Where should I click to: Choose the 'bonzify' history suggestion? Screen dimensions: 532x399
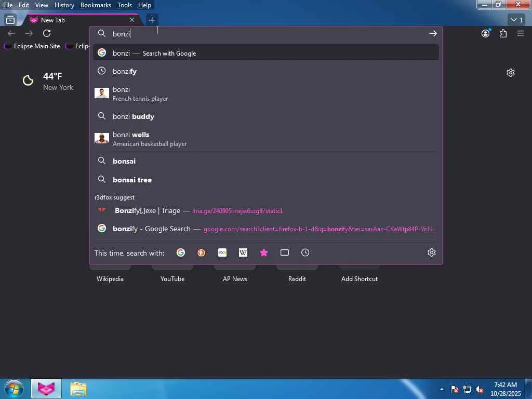click(265, 71)
